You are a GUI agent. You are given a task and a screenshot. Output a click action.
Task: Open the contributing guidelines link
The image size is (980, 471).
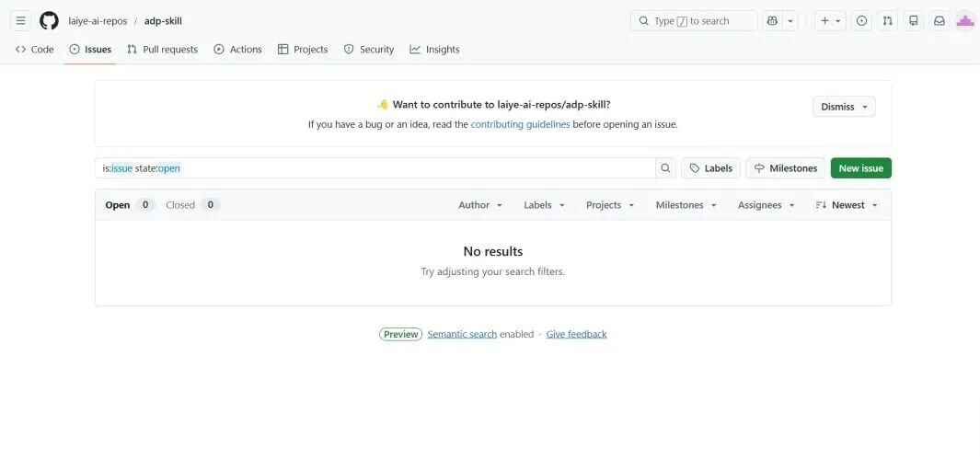tap(520, 124)
